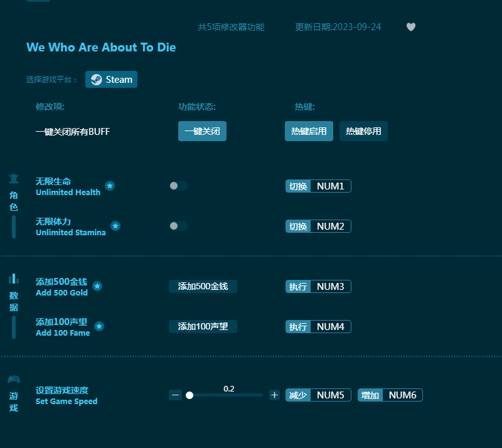This screenshot has width=502, height=448.
Task: Increase game speed with plus button
Action: pyautogui.click(x=274, y=395)
